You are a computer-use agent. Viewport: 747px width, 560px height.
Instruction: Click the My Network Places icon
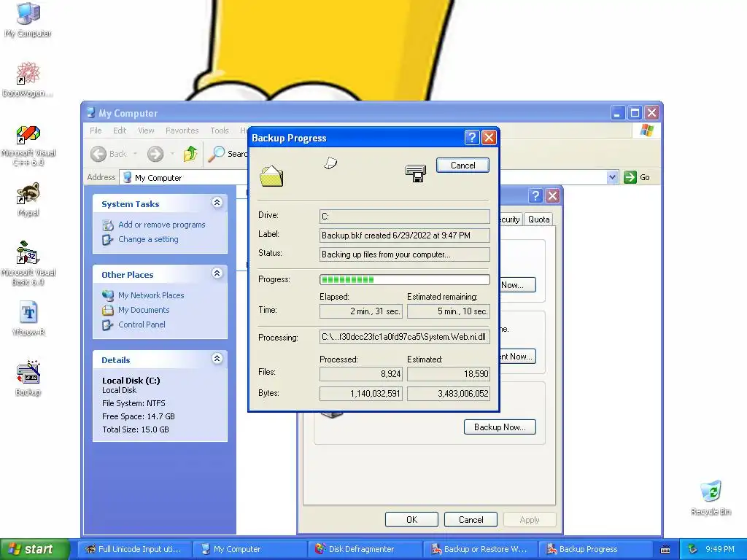108,295
